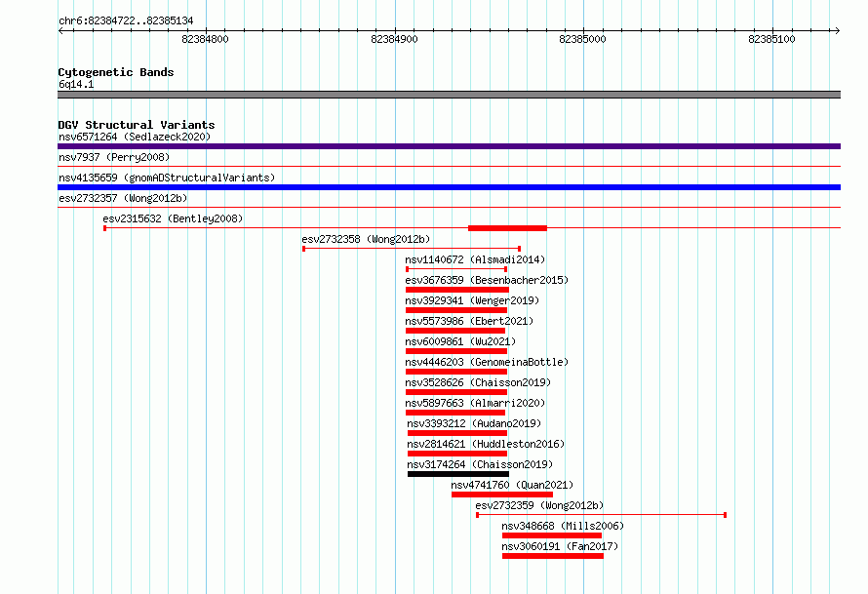
Task: Click esv2315632 (Bentley2008) variant label
Action: (x=173, y=218)
